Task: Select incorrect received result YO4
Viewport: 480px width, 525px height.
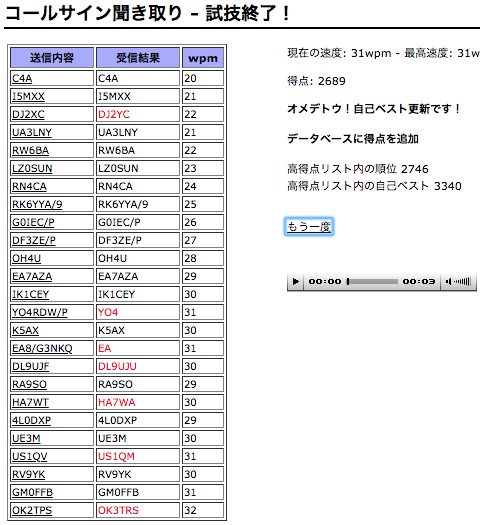Action: [108, 312]
